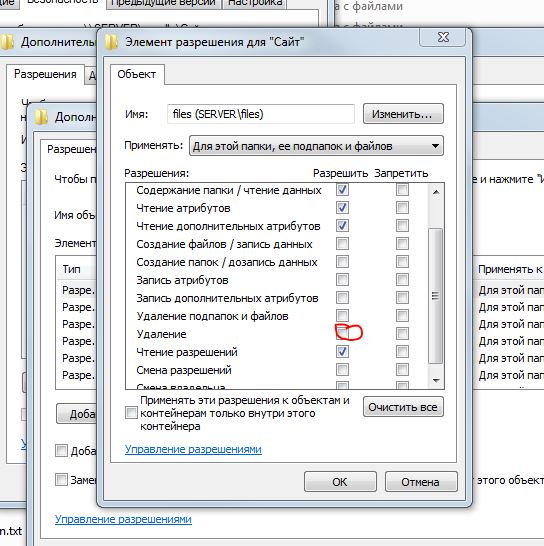Click scroll-down arrow of permissions list

(x=436, y=381)
